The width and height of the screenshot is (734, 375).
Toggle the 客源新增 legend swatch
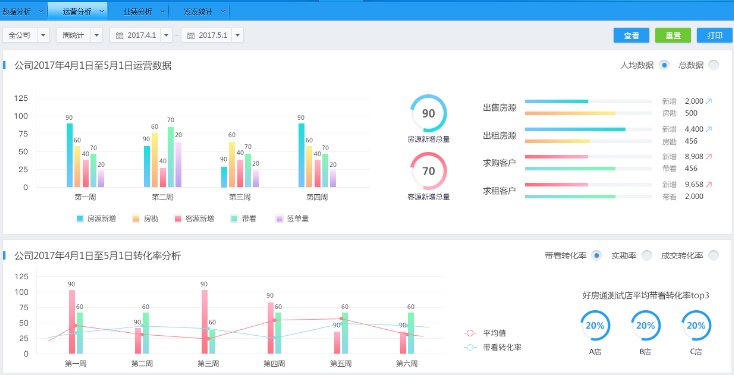point(178,219)
